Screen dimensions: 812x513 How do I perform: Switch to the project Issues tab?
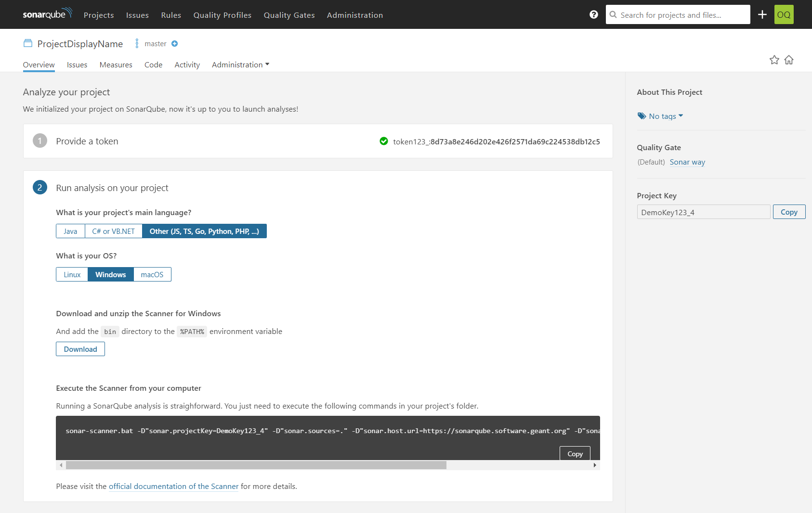77,64
